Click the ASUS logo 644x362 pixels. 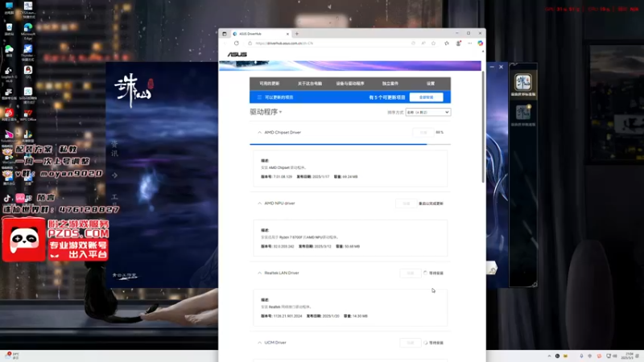tap(237, 54)
